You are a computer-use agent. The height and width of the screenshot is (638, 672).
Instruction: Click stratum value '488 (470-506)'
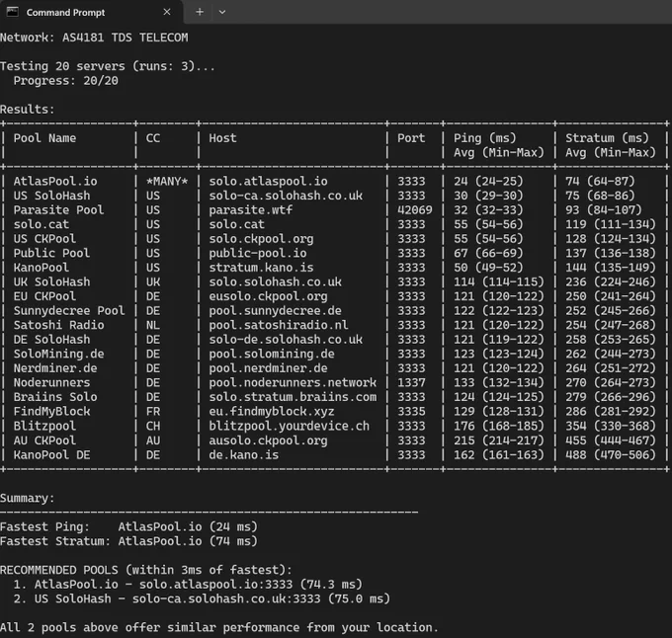point(611,455)
